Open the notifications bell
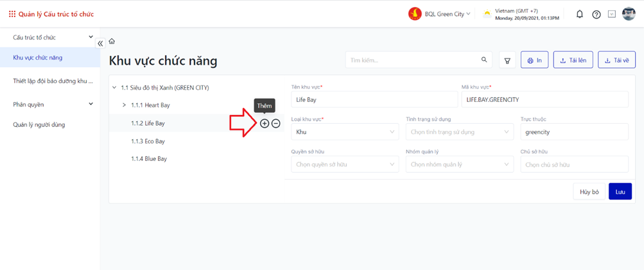This screenshot has height=270, width=644. (x=580, y=14)
